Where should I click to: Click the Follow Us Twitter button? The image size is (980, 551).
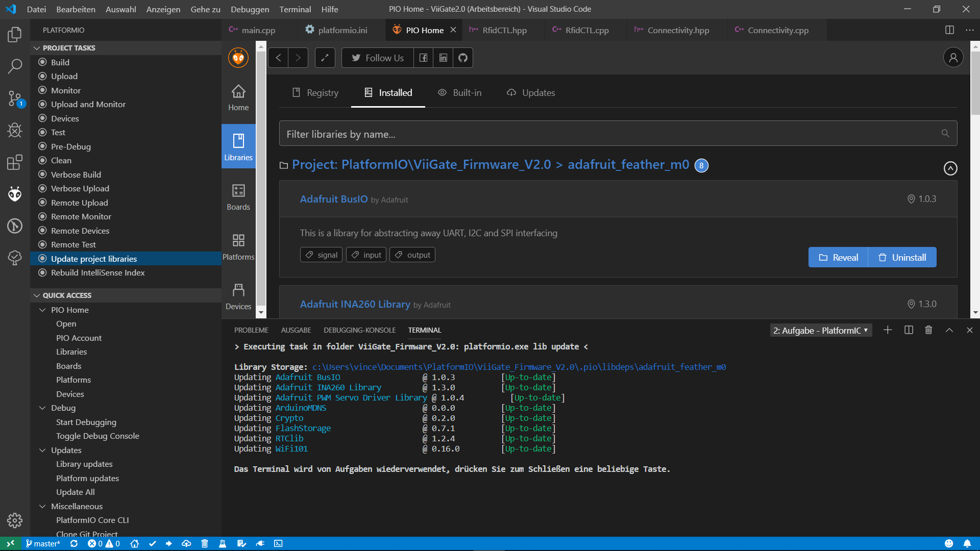click(x=377, y=58)
